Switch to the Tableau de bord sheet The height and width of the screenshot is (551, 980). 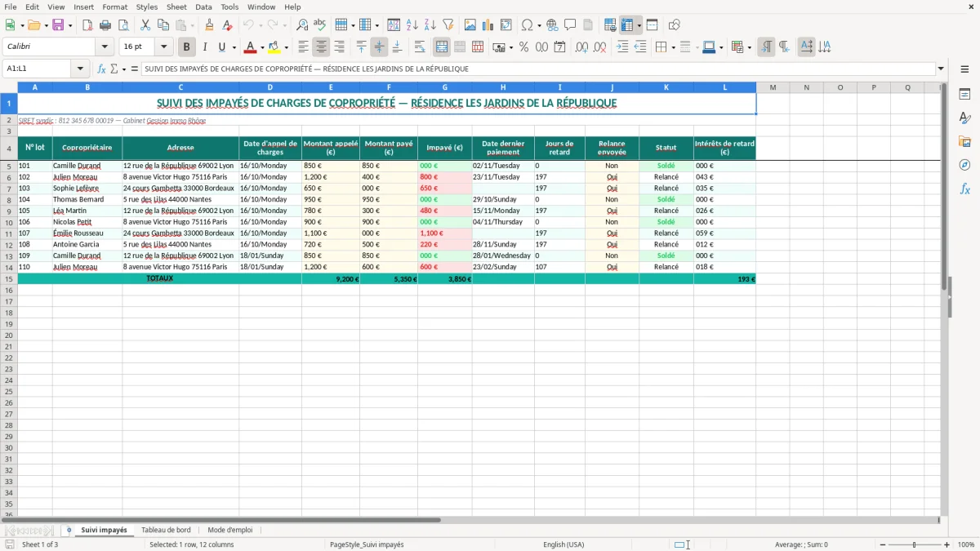pos(166,530)
